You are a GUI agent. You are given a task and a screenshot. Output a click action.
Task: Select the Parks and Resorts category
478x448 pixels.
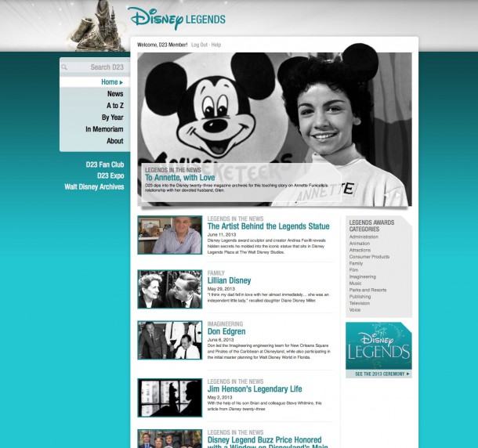[x=368, y=290]
